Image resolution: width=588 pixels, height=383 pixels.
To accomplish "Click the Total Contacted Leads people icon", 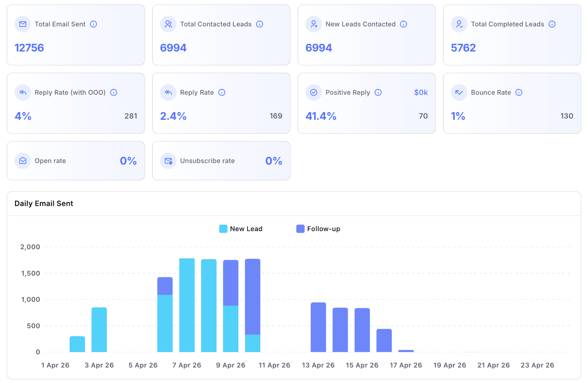I will [168, 24].
